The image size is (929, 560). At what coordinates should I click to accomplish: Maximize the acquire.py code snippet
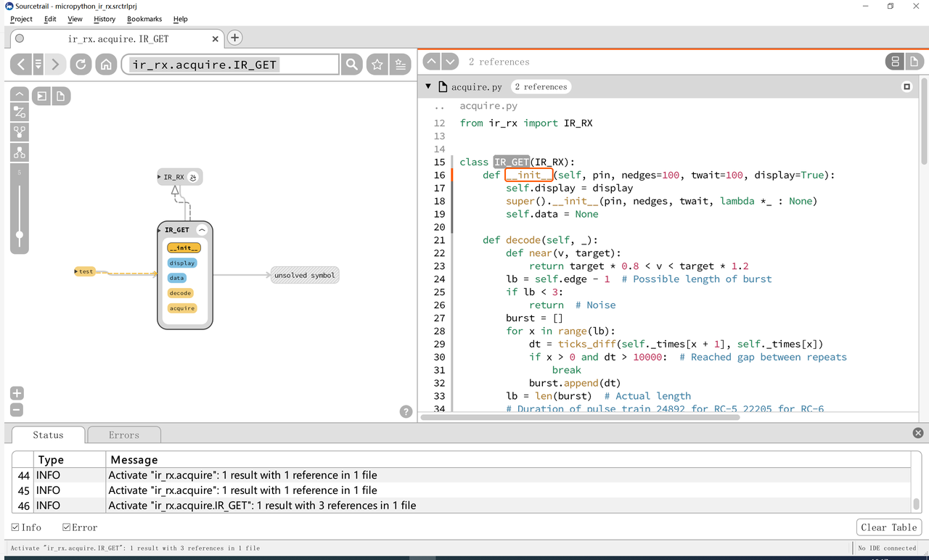tap(907, 87)
